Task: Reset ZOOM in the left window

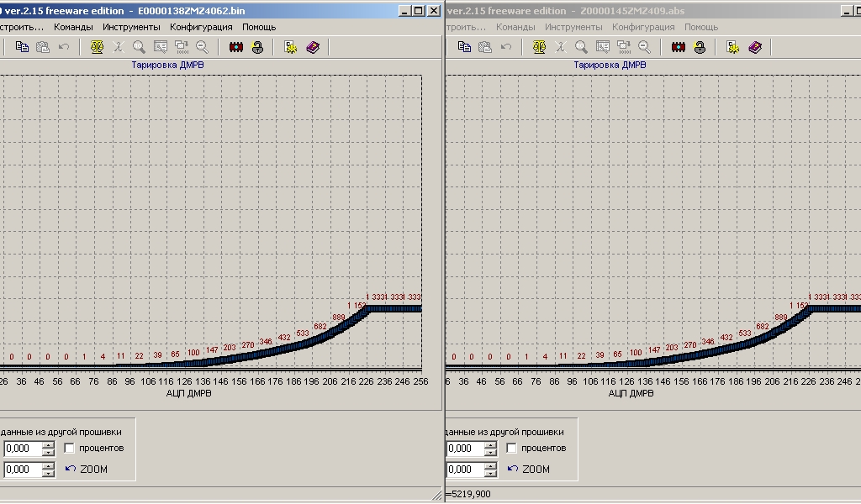Action: 87,470
